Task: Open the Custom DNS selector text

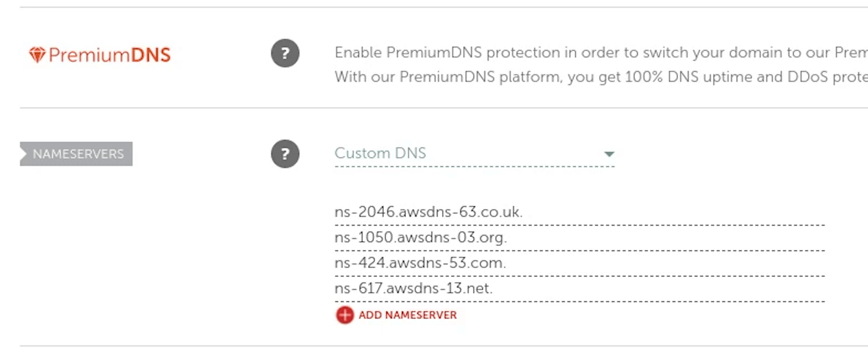Action: click(380, 153)
